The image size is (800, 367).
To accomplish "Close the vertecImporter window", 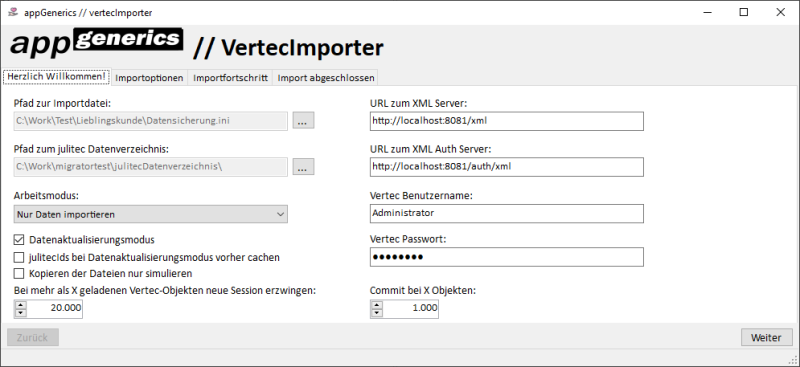I will 780,12.
